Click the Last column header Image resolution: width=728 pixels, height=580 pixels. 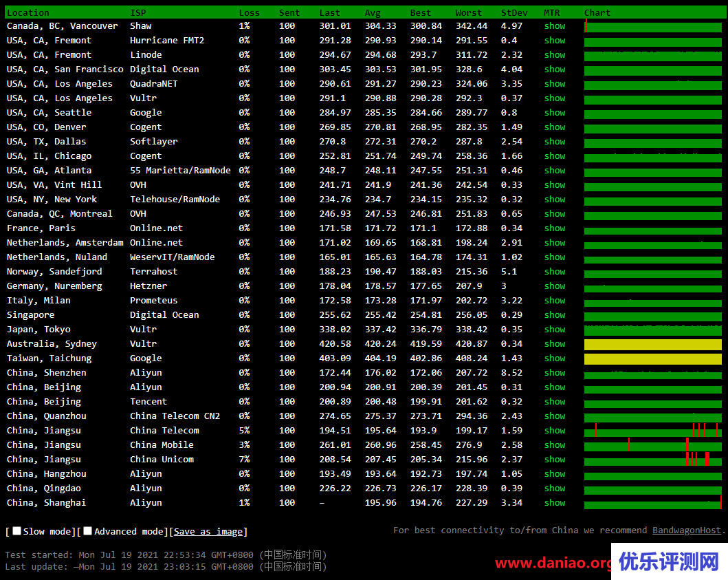(x=330, y=12)
